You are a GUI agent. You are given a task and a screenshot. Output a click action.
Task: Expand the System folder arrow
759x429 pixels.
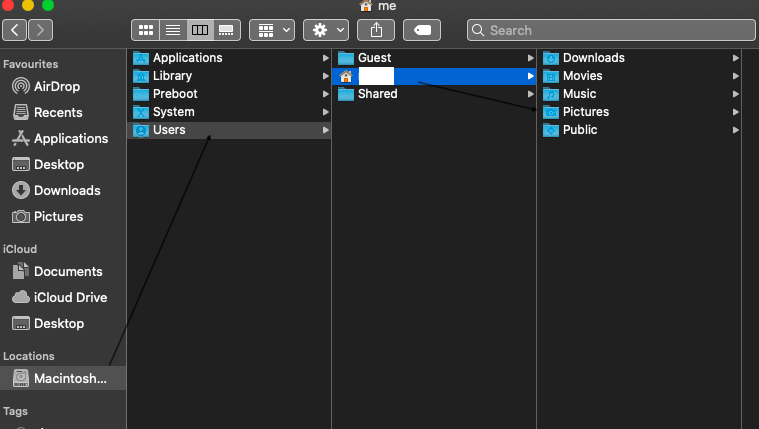click(x=325, y=112)
